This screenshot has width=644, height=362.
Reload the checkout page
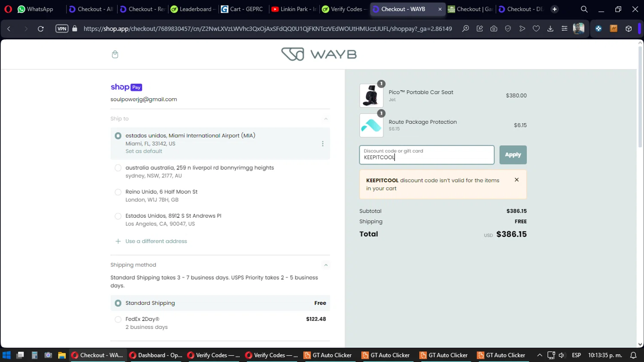[41, 29]
